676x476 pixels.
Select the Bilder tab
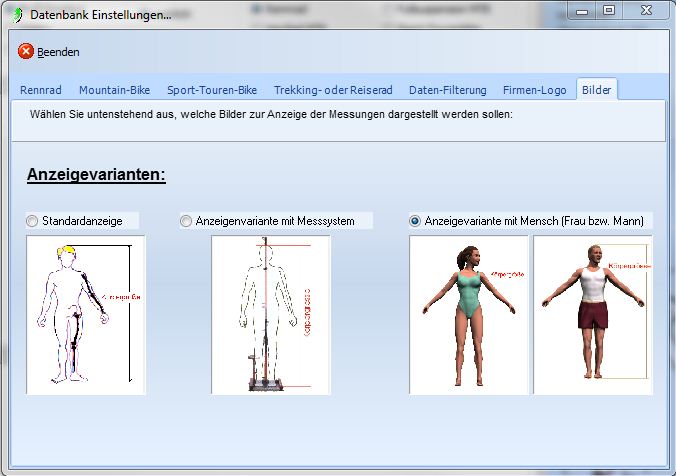click(598, 89)
